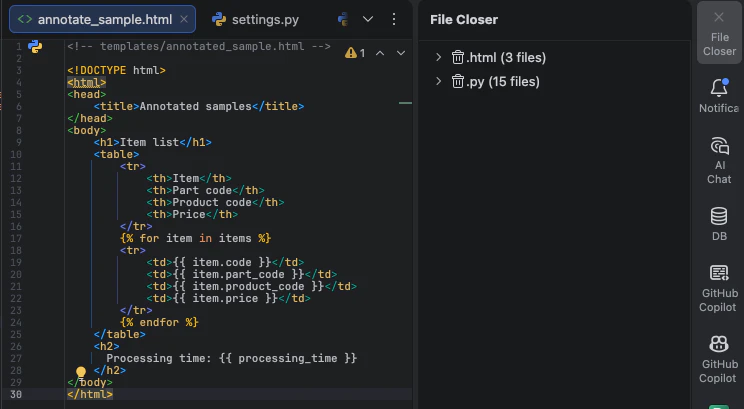
Task: Click the item.part_code table cell line
Action: click(242, 274)
